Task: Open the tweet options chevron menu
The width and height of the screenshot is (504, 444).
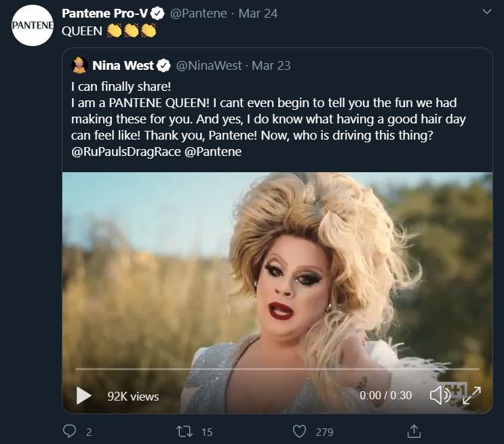Action: click(x=486, y=12)
